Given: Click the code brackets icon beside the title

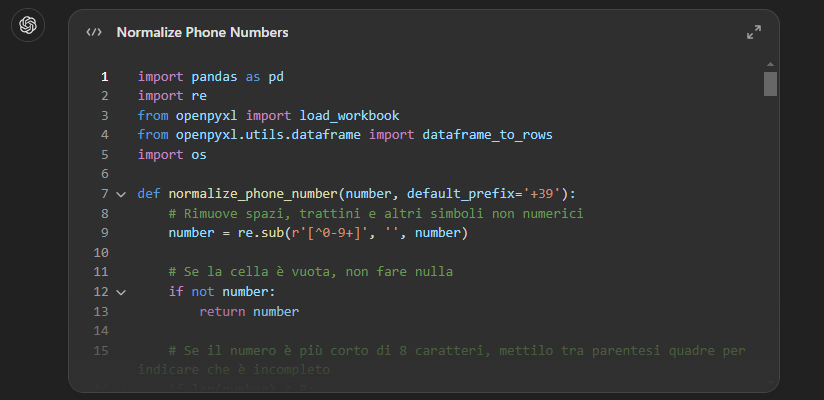Looking at the screenshot, I should pyautogui.click(x=94, y=33).
